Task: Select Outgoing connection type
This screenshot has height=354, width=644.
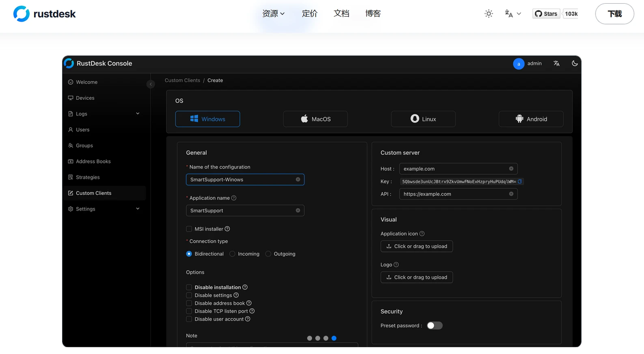Action: pos(268,254)
